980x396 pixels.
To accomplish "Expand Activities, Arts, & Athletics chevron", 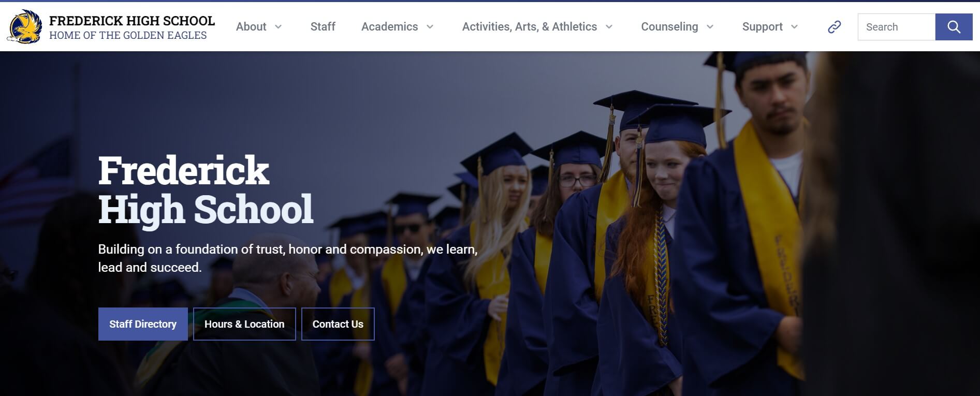I will (609, 27).
